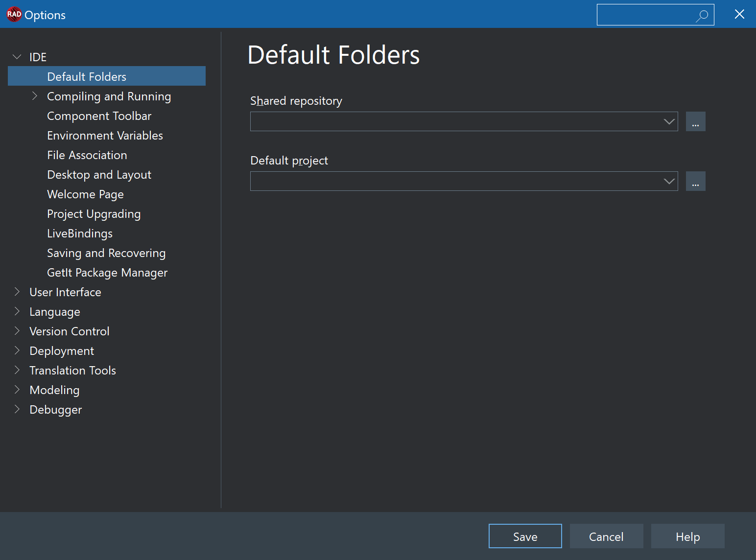Browse for Default project folder
Viewport: 756px width, 560px height.
point(695,181)
